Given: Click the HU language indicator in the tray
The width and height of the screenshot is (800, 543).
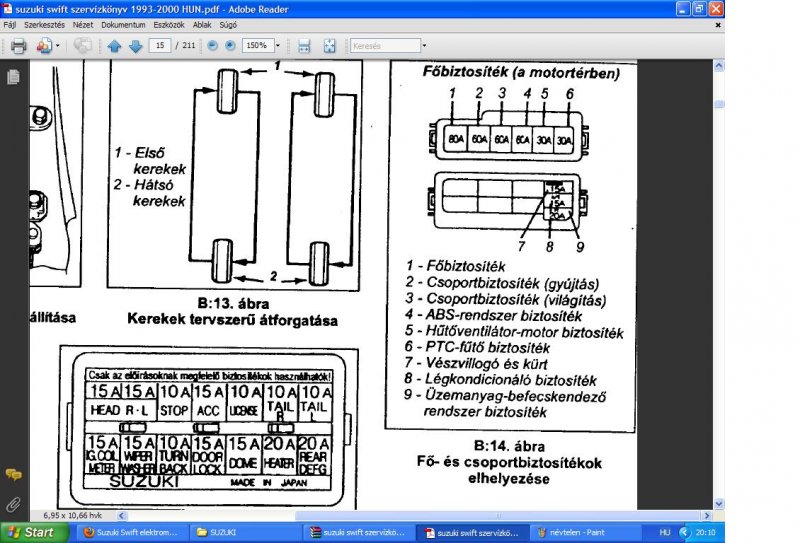Looking at the screenshot, I should 664,532.
